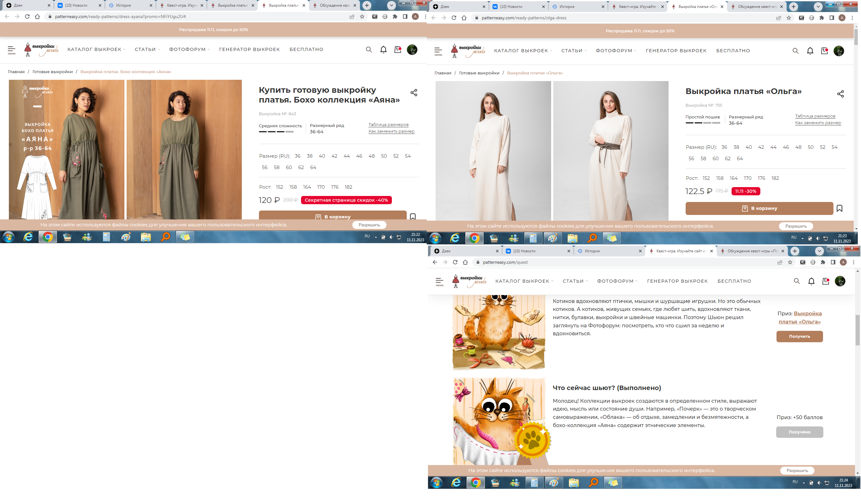Select height 170 on the Ольга dress page

coord(748,178)
